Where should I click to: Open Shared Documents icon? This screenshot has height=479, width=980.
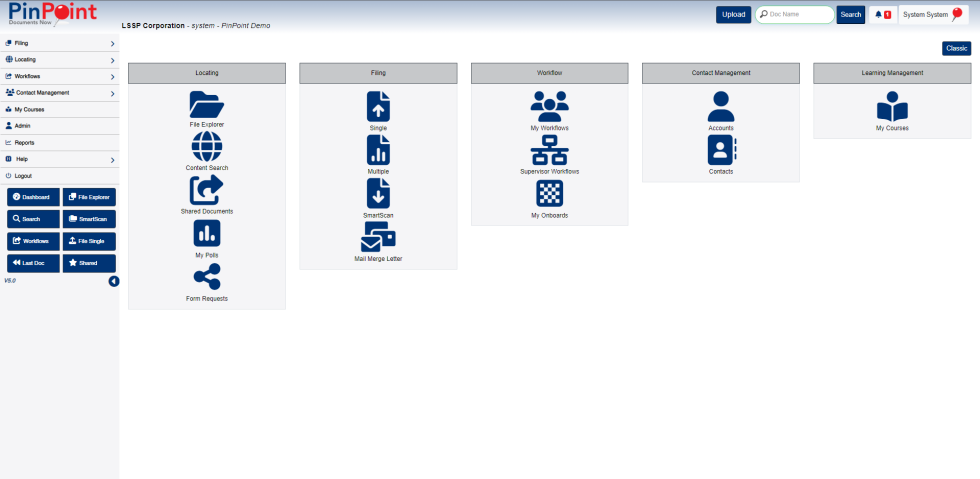[207, 190]
